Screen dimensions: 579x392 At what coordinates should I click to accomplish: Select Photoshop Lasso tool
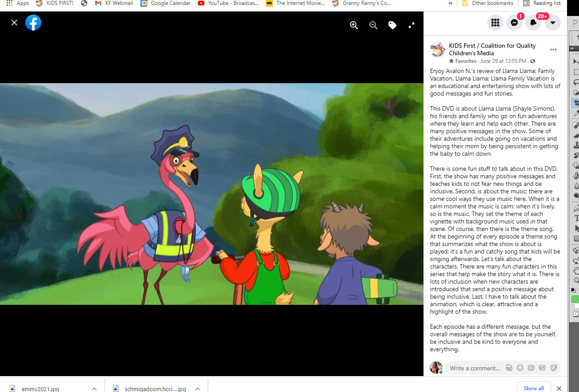pos(576,82)
